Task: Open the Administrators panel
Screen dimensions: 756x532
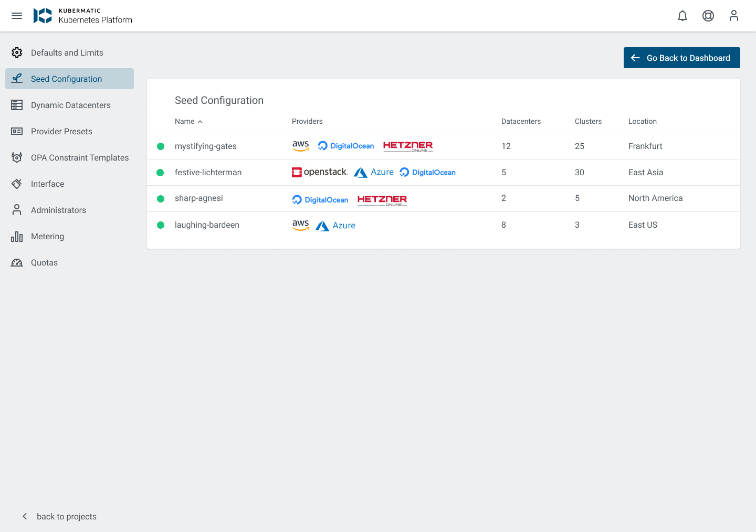Action: [58, 210]
